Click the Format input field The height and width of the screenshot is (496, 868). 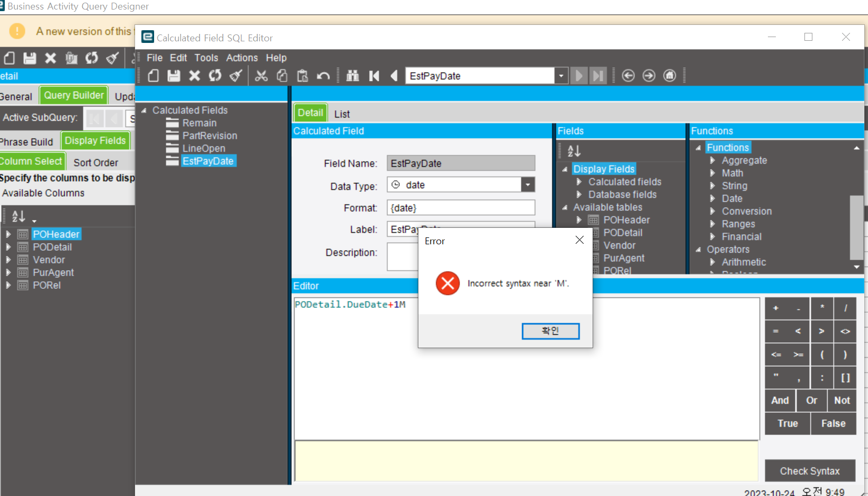point(461,208)
